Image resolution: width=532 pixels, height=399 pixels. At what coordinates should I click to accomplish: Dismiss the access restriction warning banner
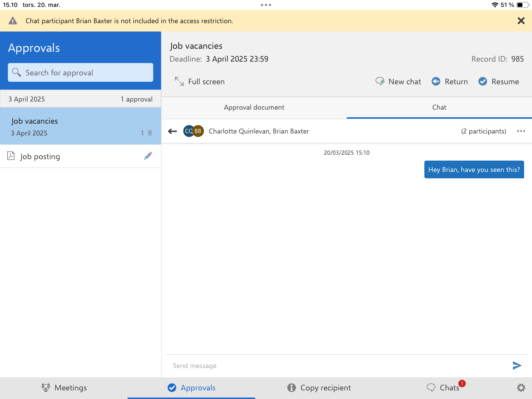(521, 21)
